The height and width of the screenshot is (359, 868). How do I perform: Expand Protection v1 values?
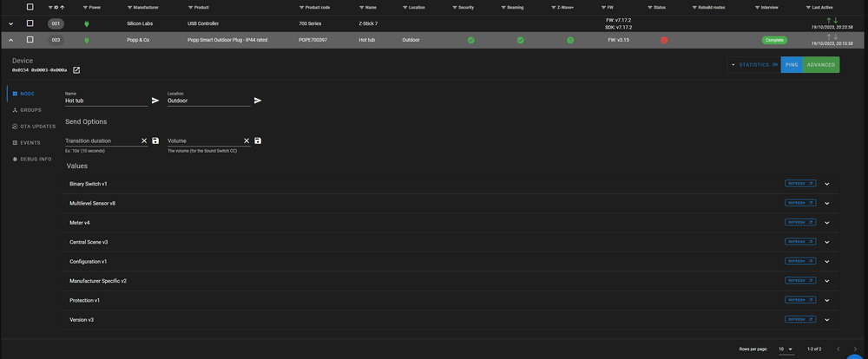pyautogui.click(x=827, y=300)
